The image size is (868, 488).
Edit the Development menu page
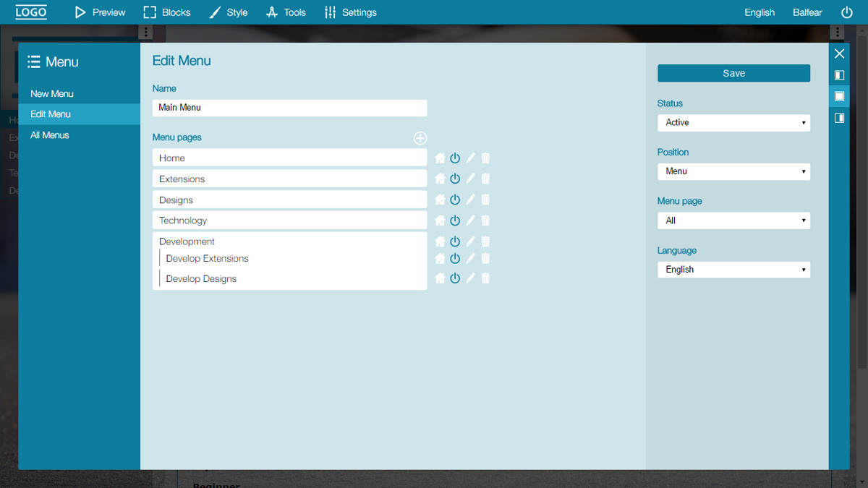coord(471,241)
